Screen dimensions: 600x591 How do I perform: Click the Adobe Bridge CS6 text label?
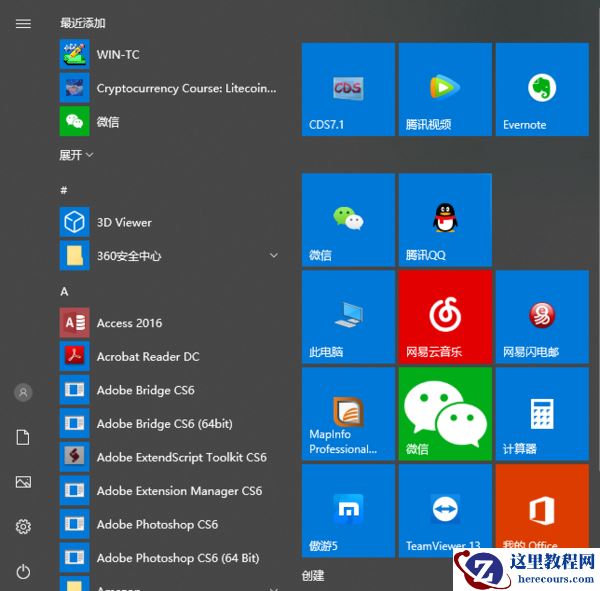coord(145,390)
